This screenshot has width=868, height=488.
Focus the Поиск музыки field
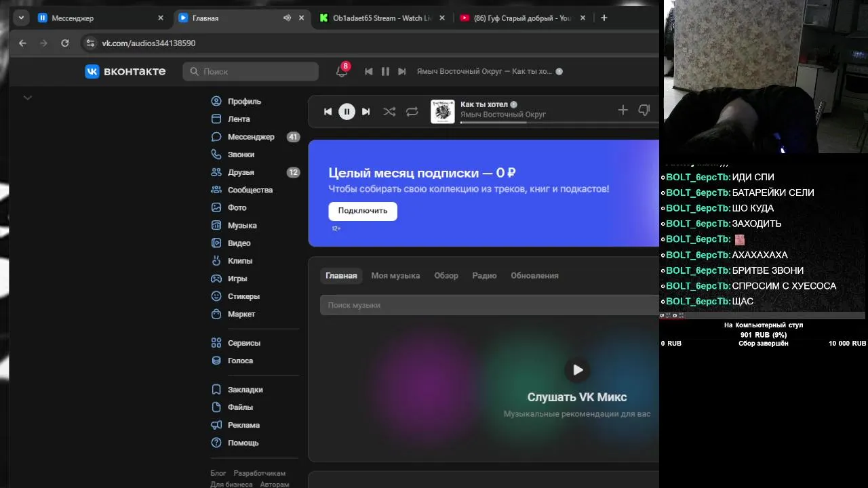pyautogui.click(x=490, y=306)
